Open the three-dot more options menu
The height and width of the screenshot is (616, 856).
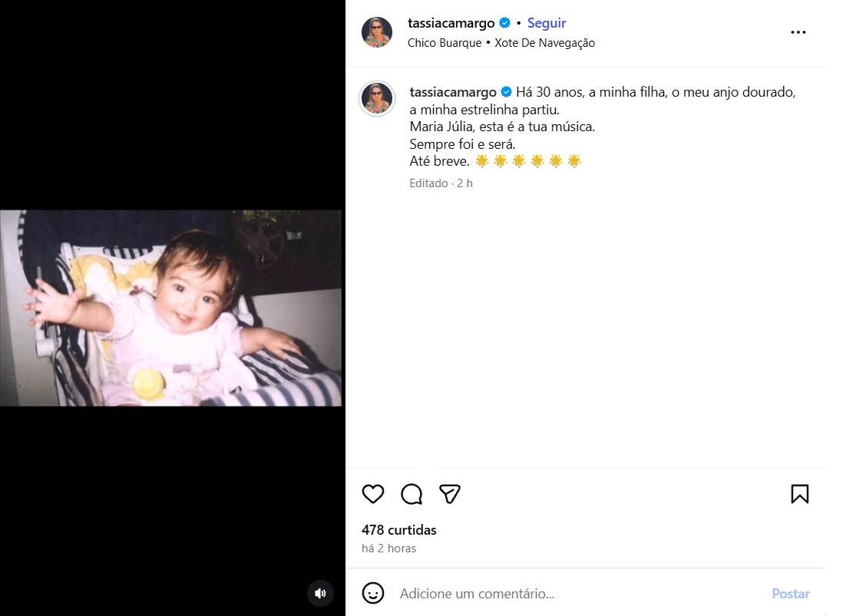pos(798,33)
